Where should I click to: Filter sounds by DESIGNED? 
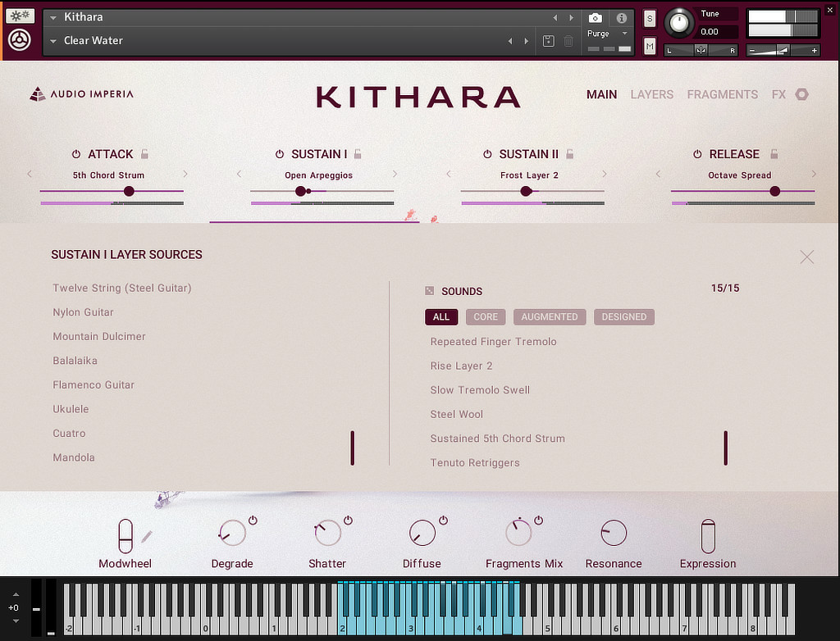click(x=624, y=317)
